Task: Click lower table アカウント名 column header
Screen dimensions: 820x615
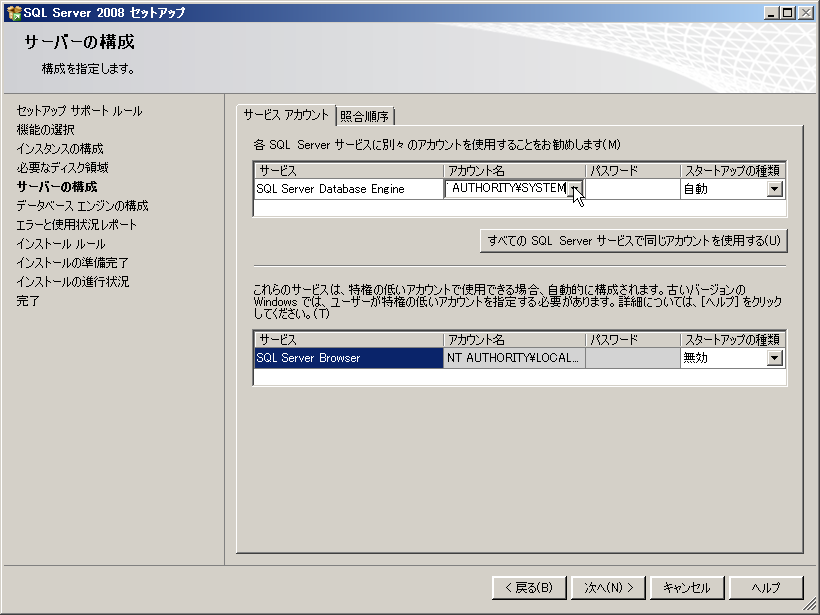Action: (515, 339)
